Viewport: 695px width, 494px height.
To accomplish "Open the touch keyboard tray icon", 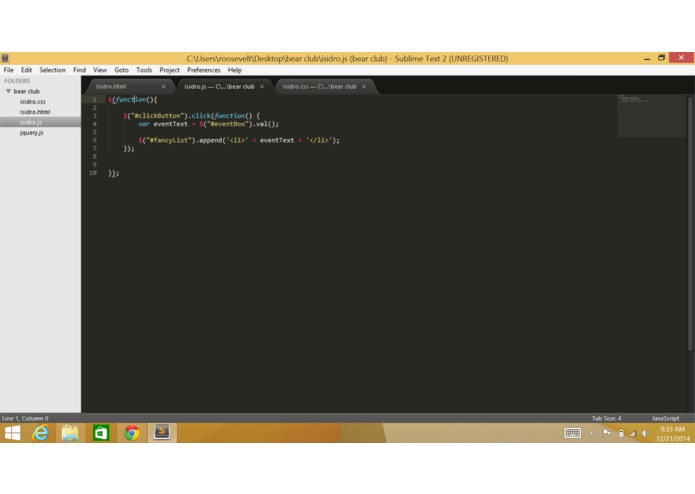I will coord(573,433).
